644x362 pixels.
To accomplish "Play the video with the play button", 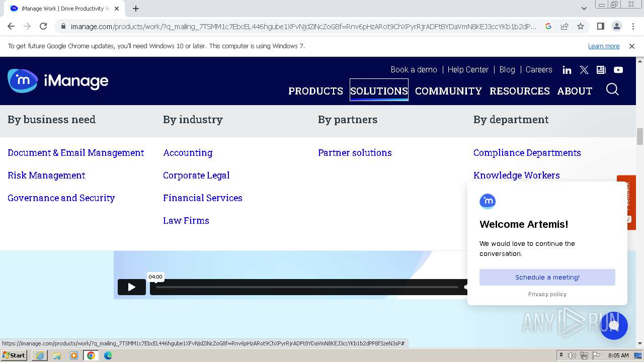I will [x=132, y=287].
